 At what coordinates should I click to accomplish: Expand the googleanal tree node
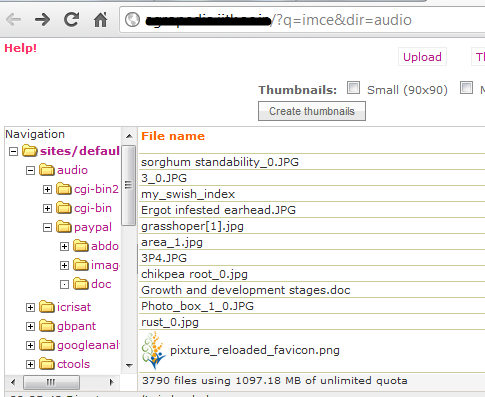pos(30,345)
